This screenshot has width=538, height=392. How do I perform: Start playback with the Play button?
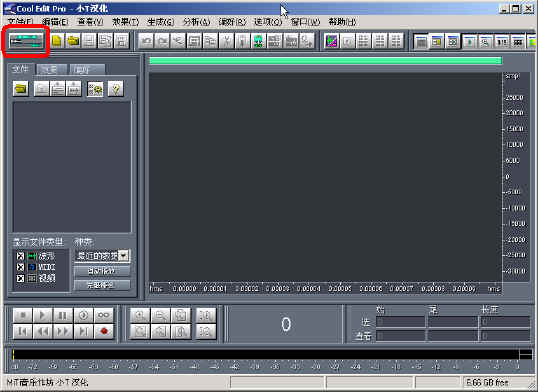[43, 315]
